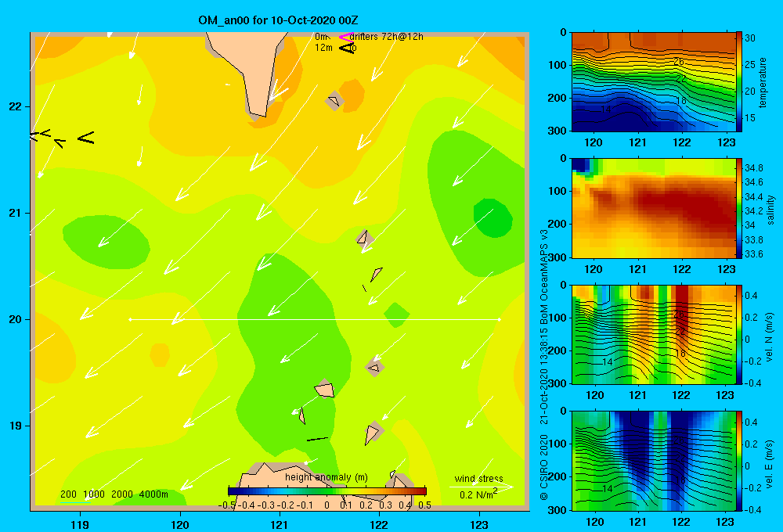This screenshot has height=532, width=783.
Task: Click the '4000m' depth contour label
Action: click(153, 494)
